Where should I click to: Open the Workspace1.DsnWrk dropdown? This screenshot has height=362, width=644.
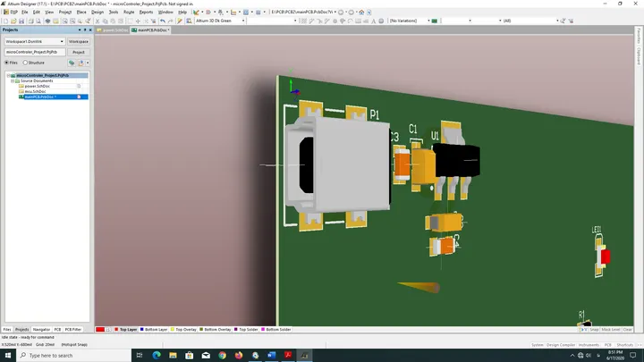point(35,41)
